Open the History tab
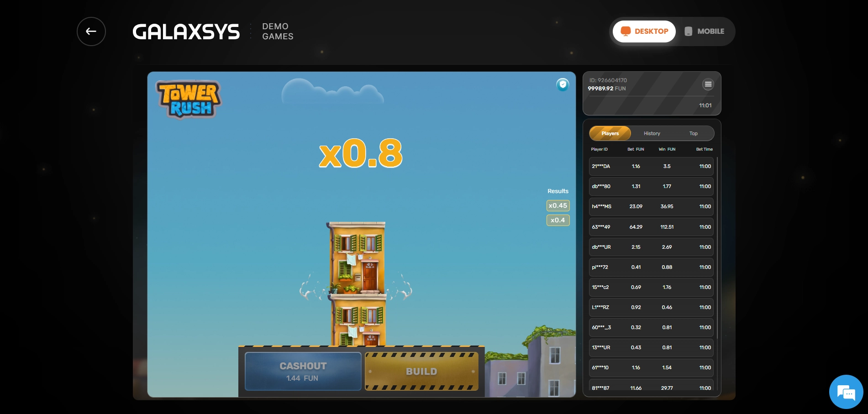868x414 pixels. point(652,133)
